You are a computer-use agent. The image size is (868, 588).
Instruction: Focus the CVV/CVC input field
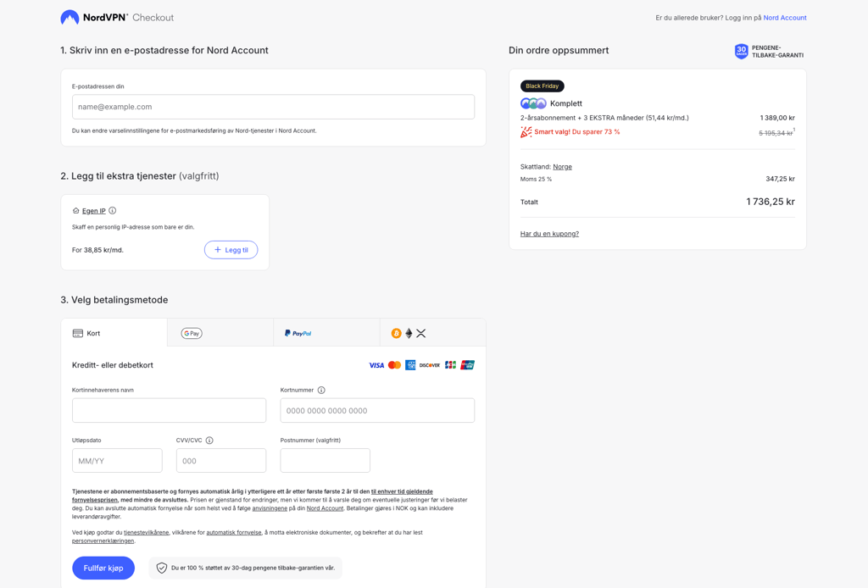[x=221, y=461]
